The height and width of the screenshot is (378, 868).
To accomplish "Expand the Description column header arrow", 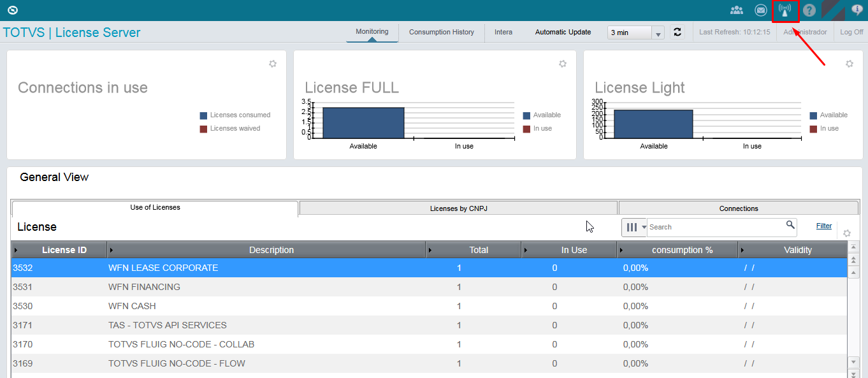I will 112,250.
